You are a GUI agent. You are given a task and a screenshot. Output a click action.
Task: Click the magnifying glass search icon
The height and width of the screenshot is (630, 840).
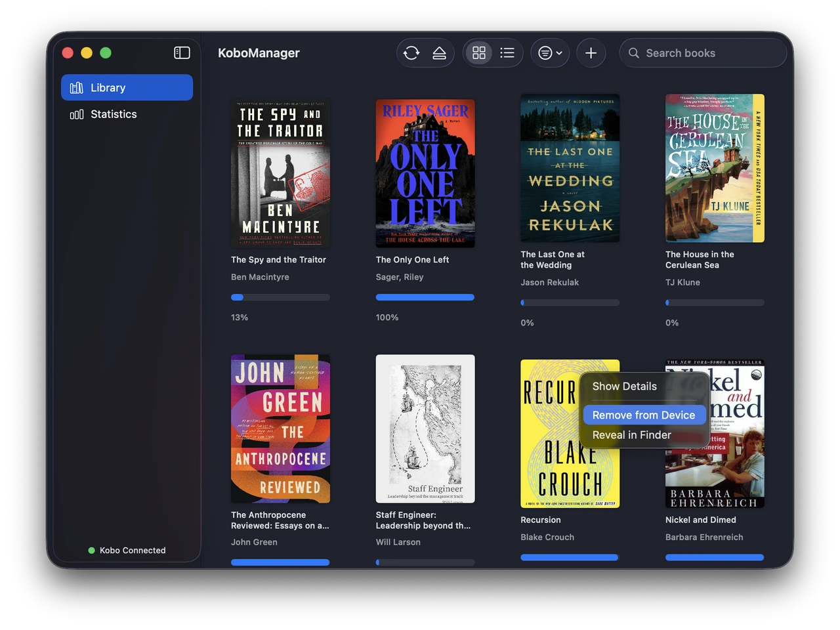click(634, 53)
